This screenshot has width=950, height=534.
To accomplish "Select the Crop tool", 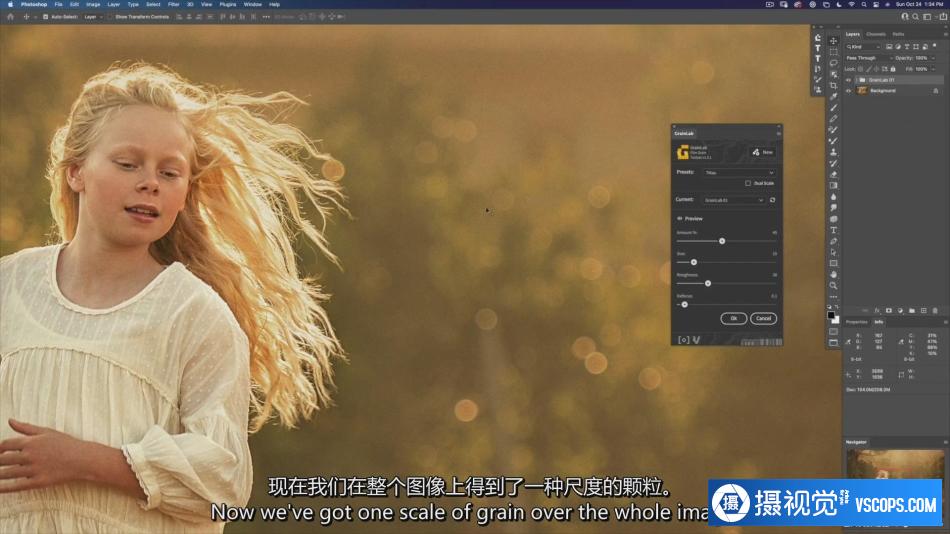I will (x=834, y=85).
